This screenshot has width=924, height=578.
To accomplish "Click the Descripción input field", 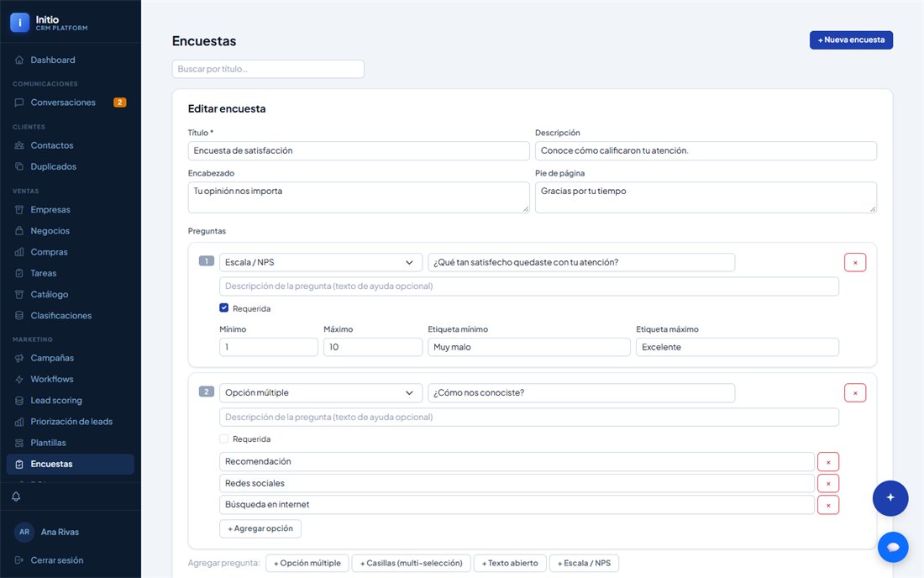I will coord(706,151).
